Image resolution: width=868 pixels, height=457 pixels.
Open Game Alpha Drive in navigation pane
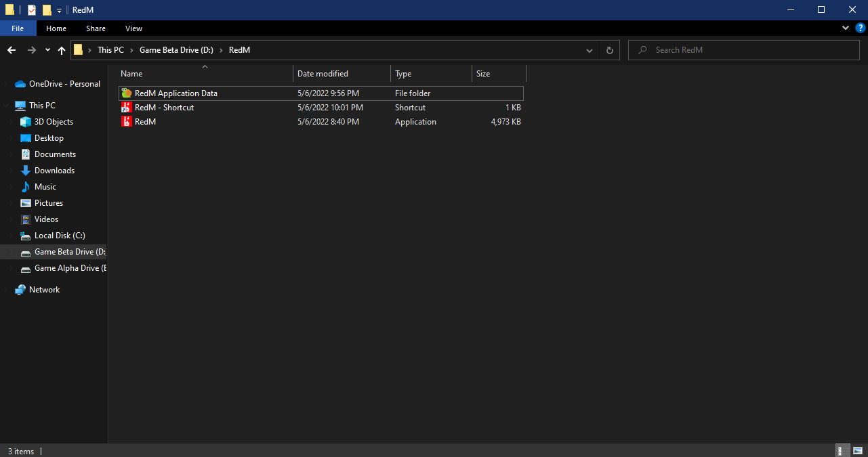54,268
